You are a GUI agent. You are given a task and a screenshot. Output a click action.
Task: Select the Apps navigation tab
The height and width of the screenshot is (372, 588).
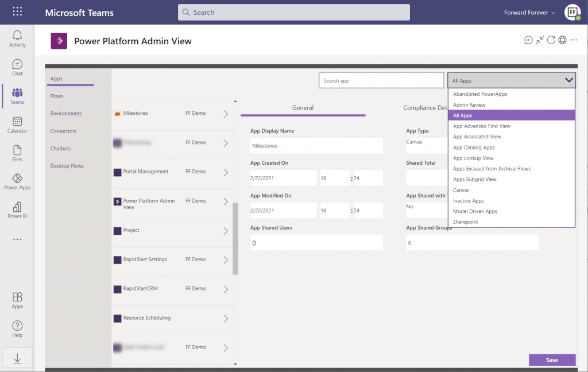pyautogui.click(x=56, y=79)
